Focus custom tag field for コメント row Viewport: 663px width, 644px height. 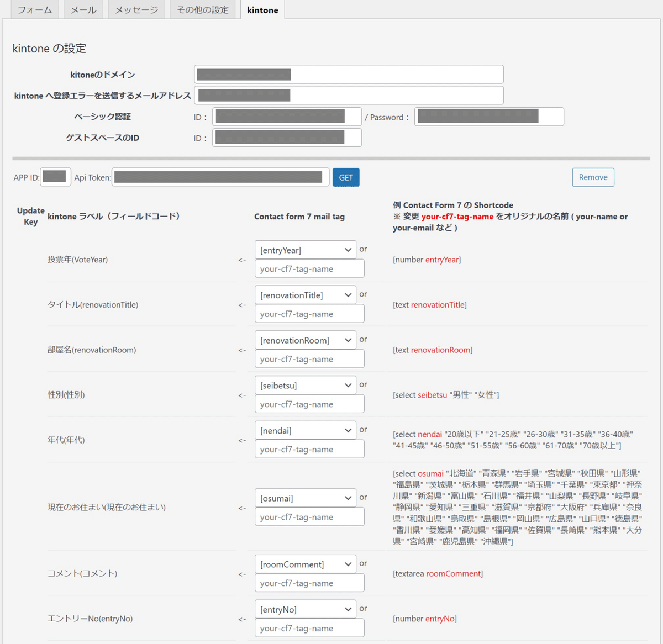tap(309, 583)
